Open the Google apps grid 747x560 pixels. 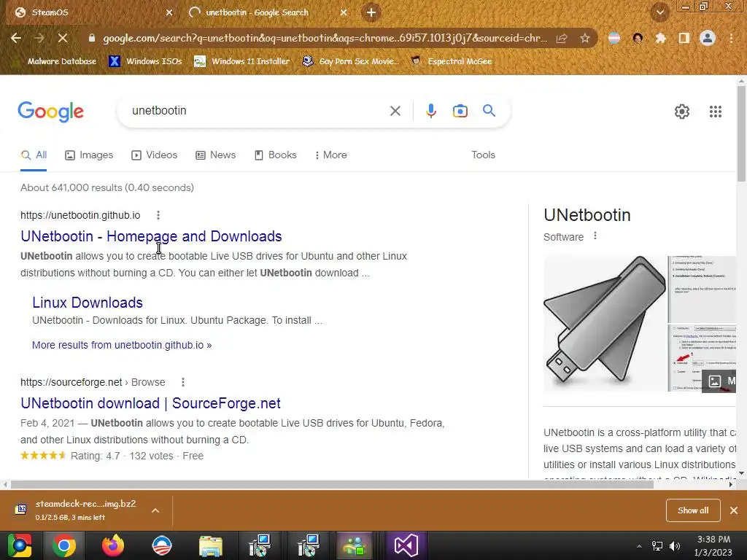(715, 112)
